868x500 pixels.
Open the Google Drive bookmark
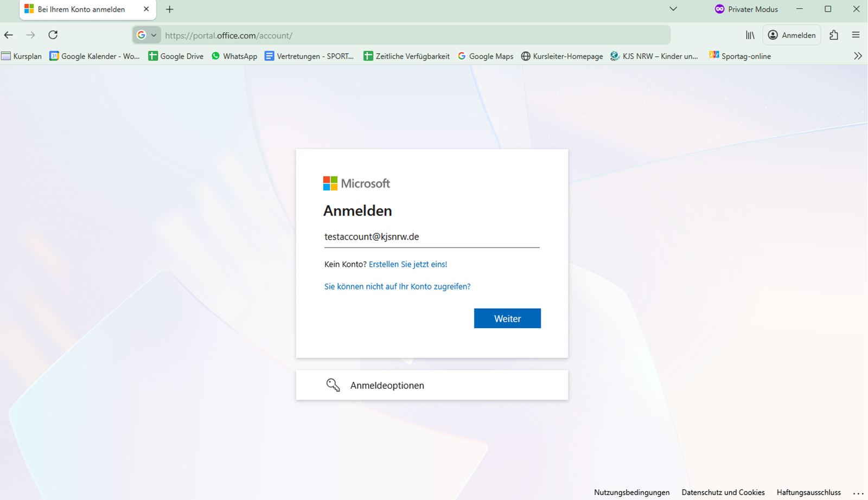point(176,56)
